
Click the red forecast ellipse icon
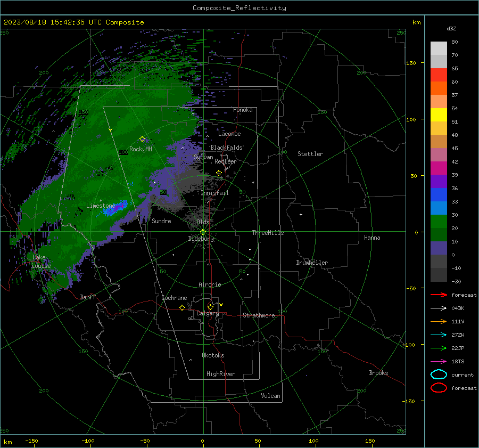coord(439,388)
